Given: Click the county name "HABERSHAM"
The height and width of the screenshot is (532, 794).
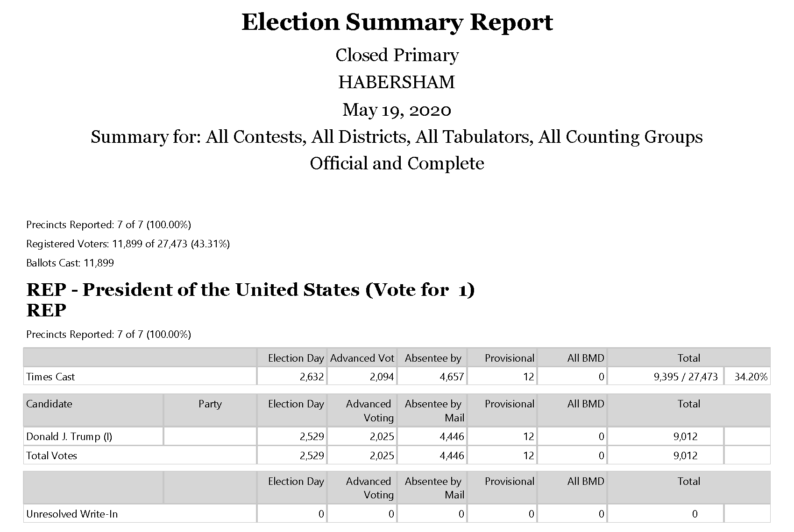Looking at the screenshot, I should tap(397, 83).
